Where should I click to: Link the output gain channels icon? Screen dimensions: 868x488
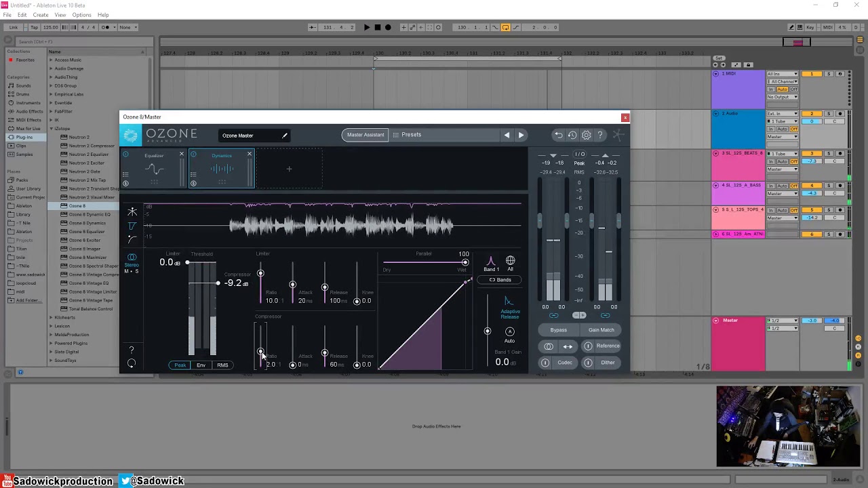point(605,315)
